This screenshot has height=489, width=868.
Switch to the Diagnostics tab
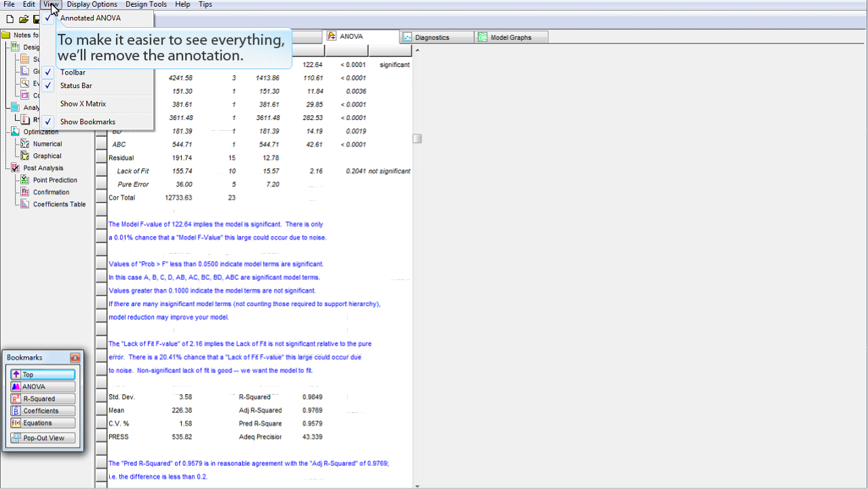click(x=432, y=37)
